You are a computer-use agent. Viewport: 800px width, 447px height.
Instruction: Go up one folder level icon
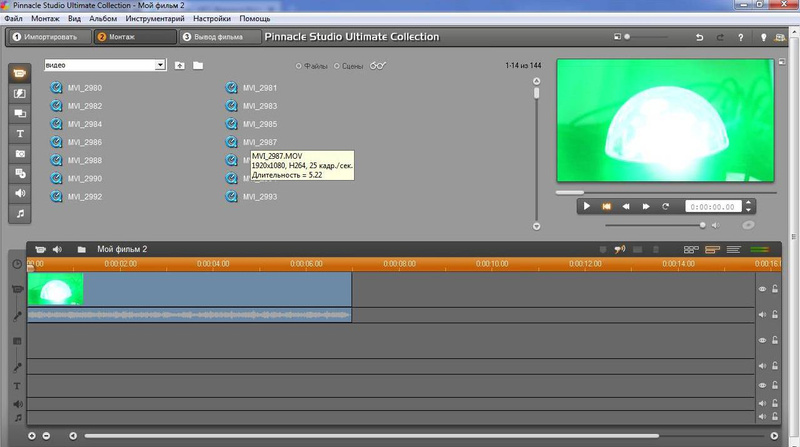click(x=179, y=65)
